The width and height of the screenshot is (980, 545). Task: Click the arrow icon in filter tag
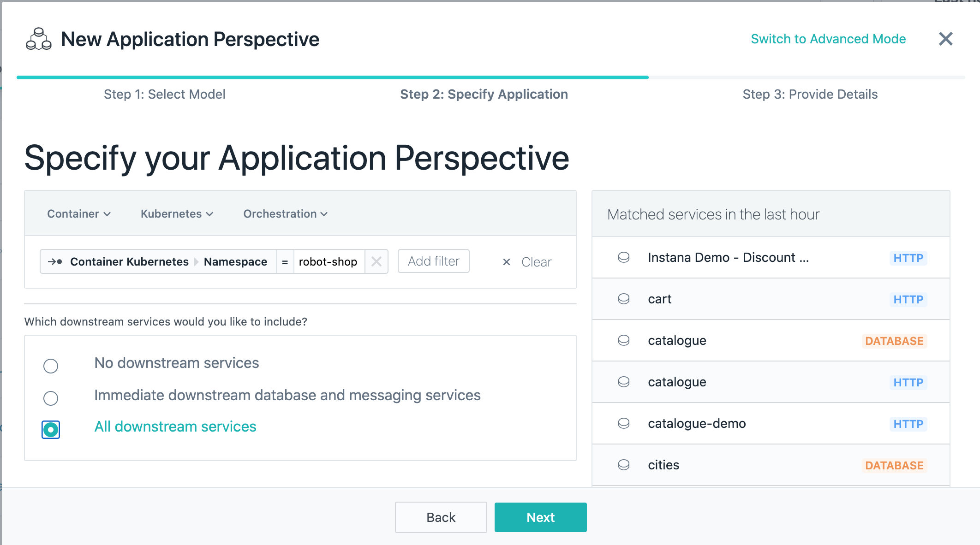tap(55, 262)
